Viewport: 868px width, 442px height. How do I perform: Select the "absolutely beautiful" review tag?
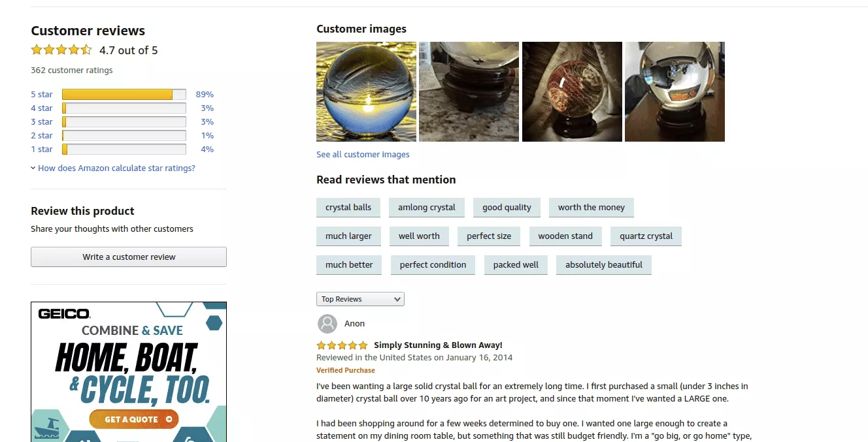coord(603,265)
